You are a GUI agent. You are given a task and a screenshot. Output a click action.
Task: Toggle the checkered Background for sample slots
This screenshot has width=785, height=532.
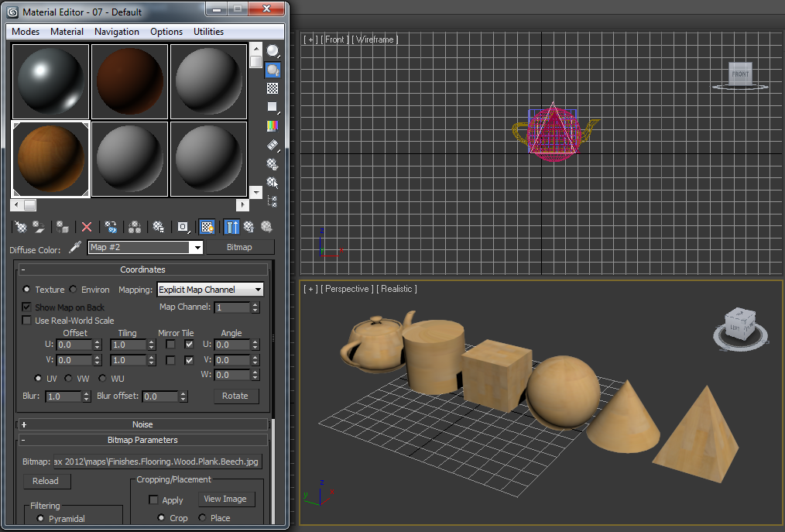[x=273, y=88]
